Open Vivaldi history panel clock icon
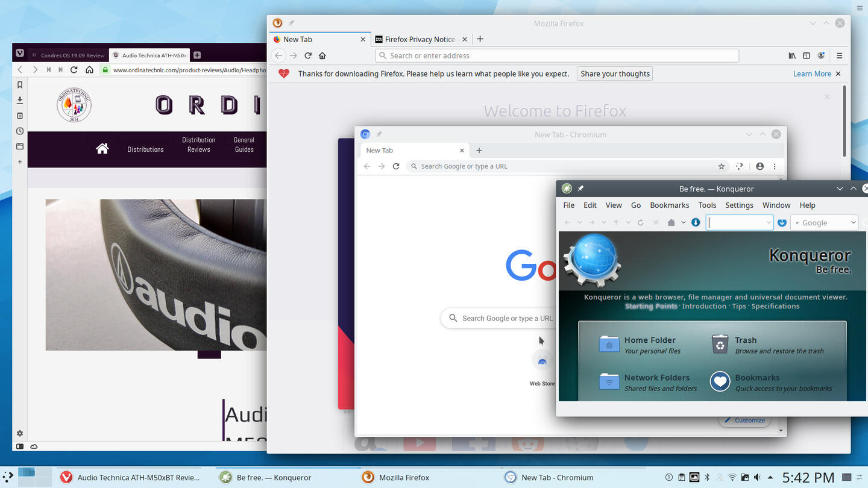This screenshot has height=488, width=868. 20,131
